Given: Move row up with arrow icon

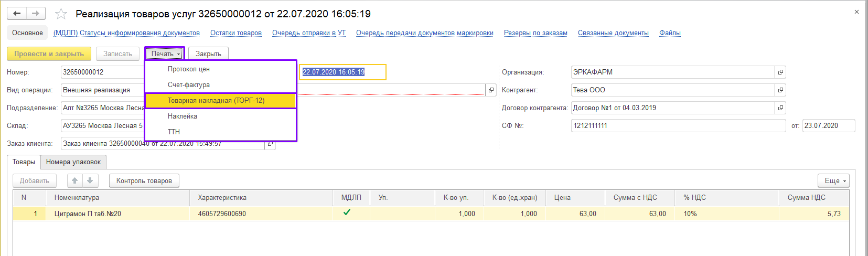Looking at the screenshot, I should pyautogui.click(x=75, y=181).
